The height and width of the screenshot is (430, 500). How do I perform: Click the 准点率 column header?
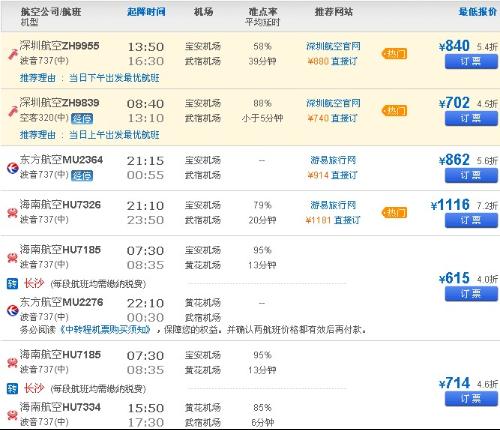pyautogui.click(x=263, y=12)
